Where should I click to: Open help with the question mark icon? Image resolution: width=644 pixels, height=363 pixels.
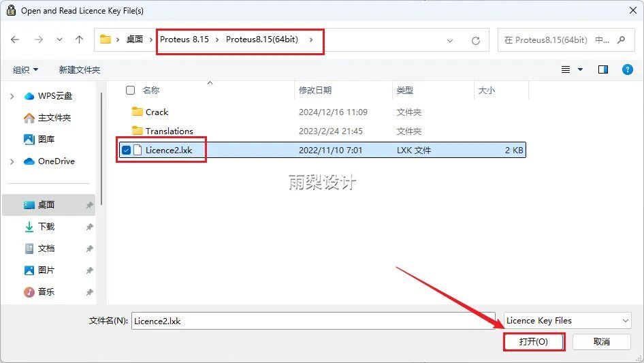(627, 69)
